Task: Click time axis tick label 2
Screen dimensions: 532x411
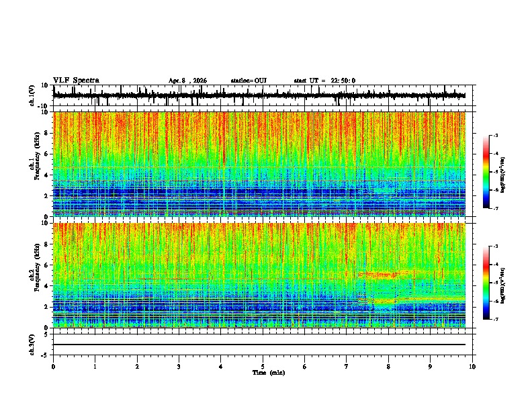Action: [x=137, y=367]
